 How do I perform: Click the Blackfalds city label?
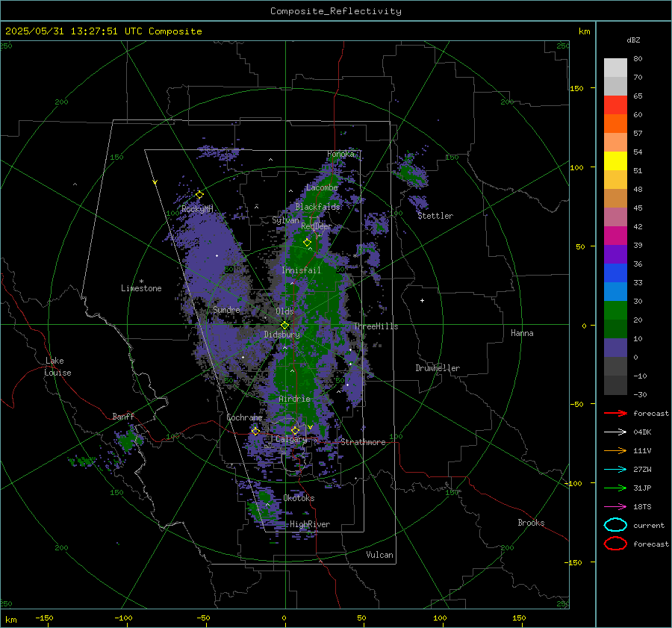coord(317,207)
